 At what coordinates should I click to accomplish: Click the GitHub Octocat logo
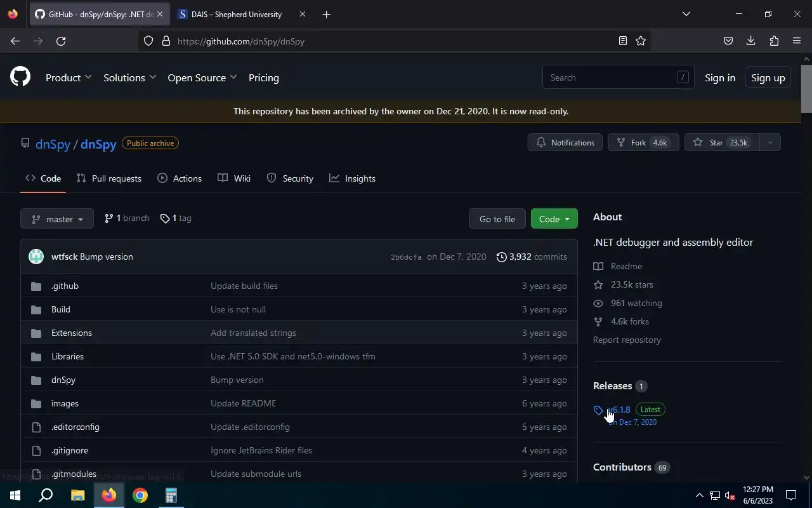point(20,77)
